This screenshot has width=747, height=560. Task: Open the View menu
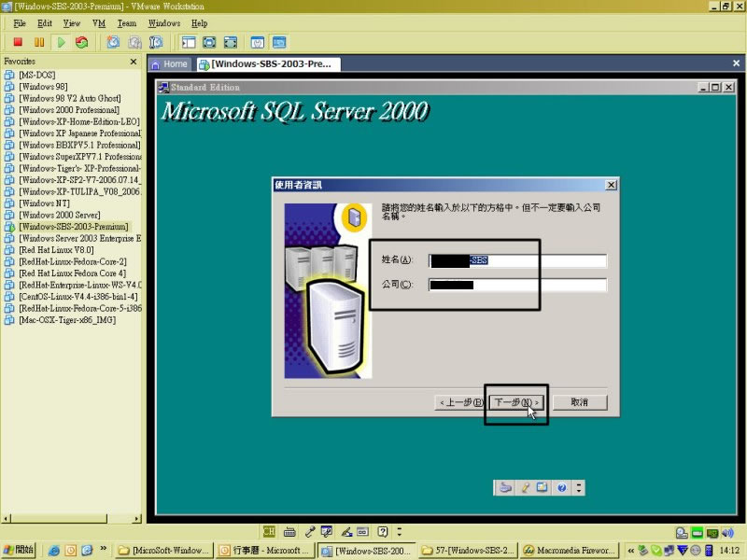point(72,23)
